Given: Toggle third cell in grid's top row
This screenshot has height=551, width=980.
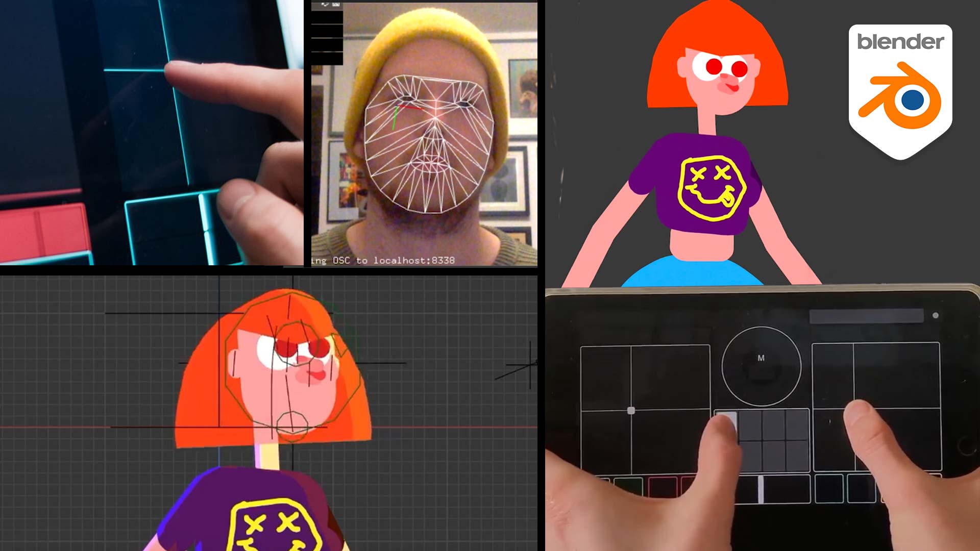Looking at the screenshot, I should point(774,425).
